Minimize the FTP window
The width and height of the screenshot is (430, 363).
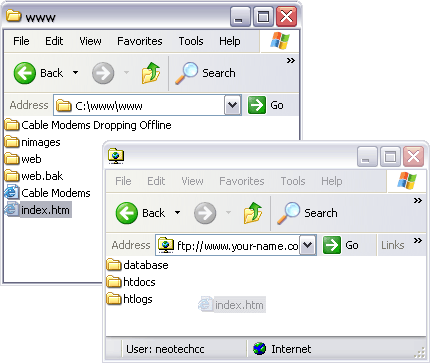pyautogui.click(x=367, y=156)
